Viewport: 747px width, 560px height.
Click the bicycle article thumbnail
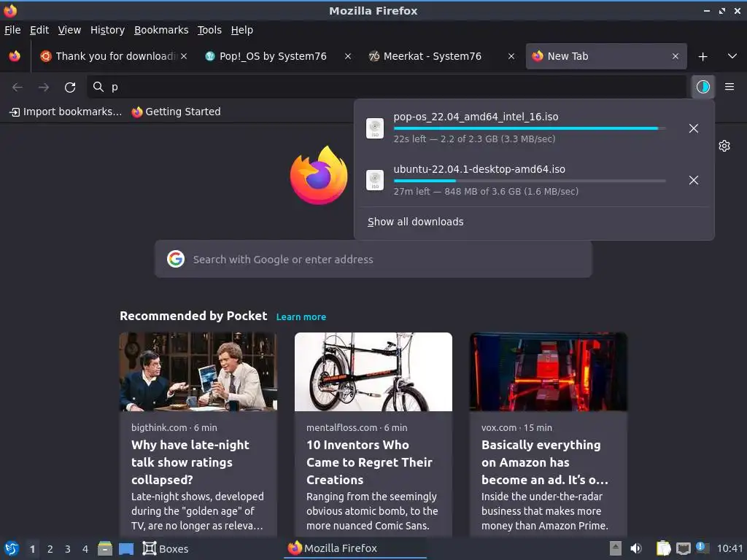click(373, 371)
